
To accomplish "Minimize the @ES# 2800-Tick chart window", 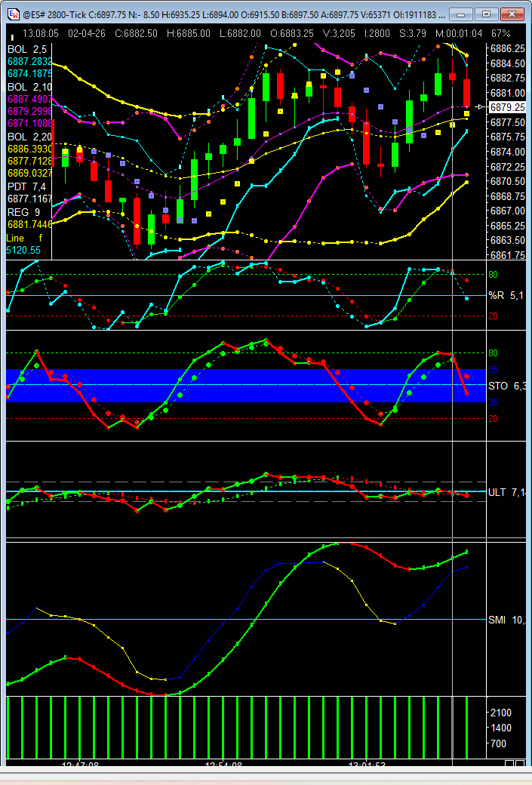I will point(464,14).
